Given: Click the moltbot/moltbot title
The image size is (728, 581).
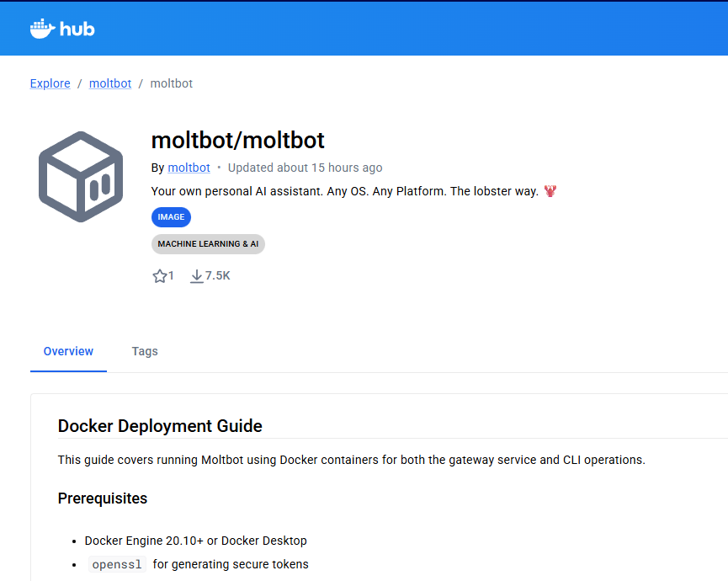Looking at the screenshot, I should [237, 141].
